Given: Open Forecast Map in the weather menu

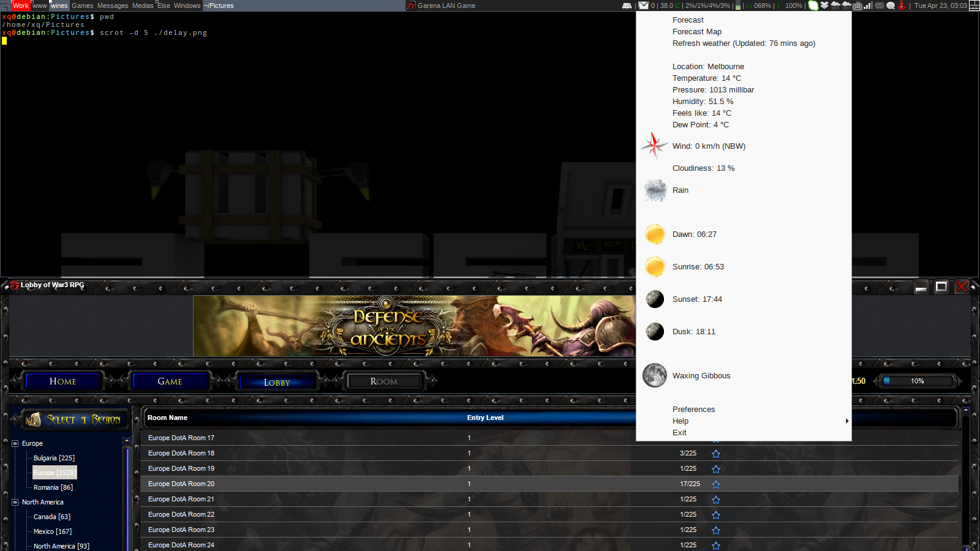Looking at the screenshot, I should [x=697, y=32].
